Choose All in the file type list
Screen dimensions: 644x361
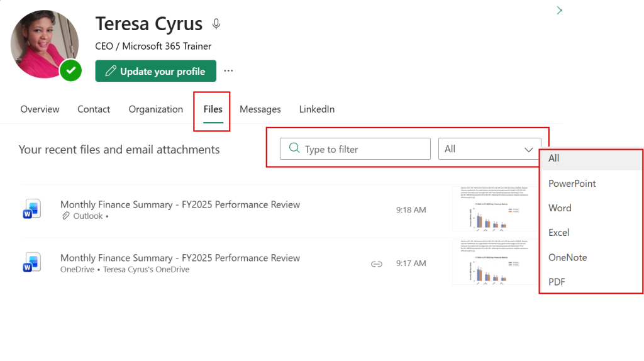pyautogui.click(x=591, y=158)
